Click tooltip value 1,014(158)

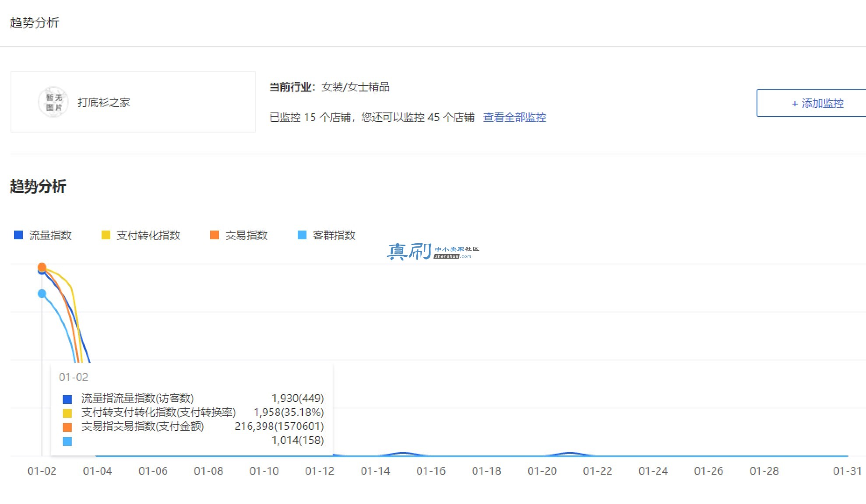(x=298, y=440)
